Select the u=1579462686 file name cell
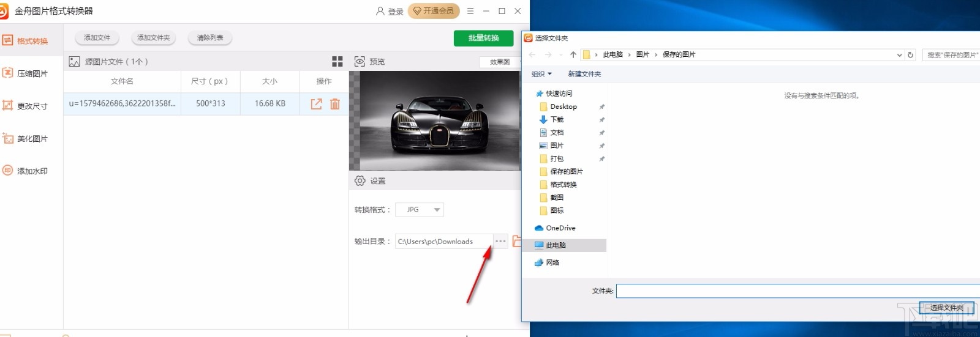The height and width of the screenshot is (337, 980). (122, 103)
